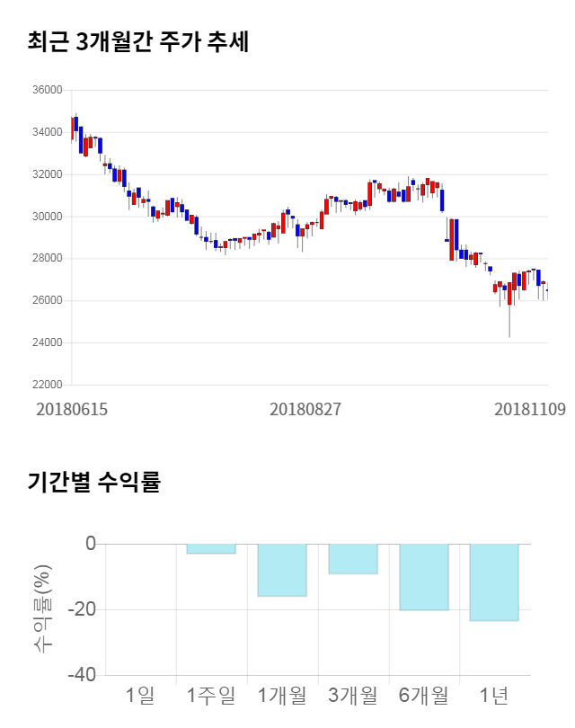Click the '기간별 수익률' section heading

(93, 482)
